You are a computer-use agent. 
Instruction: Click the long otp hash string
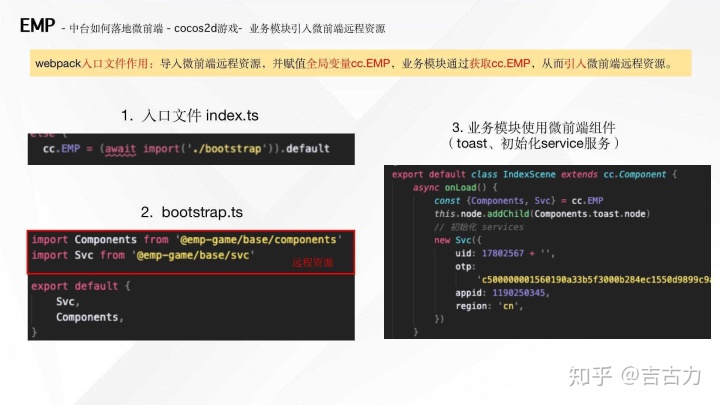point(594,279)
